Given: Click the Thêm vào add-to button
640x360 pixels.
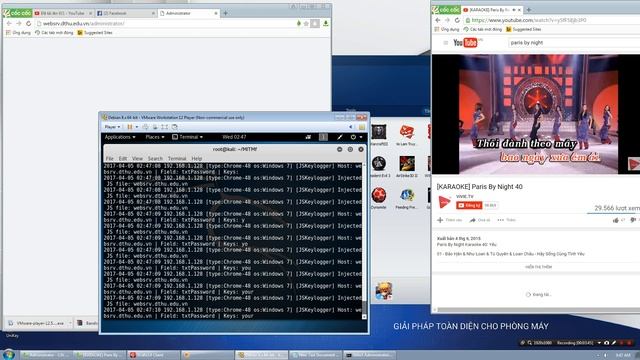Looking at the screenshot, I should coord(449,220).
